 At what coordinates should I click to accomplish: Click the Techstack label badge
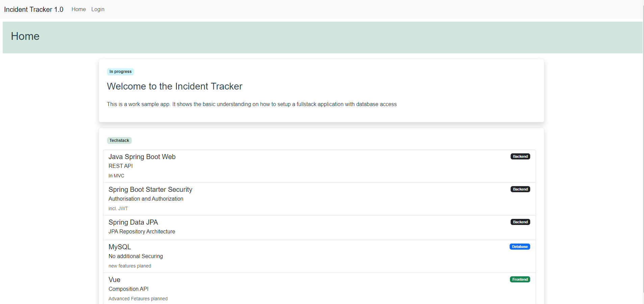point(119,141)
